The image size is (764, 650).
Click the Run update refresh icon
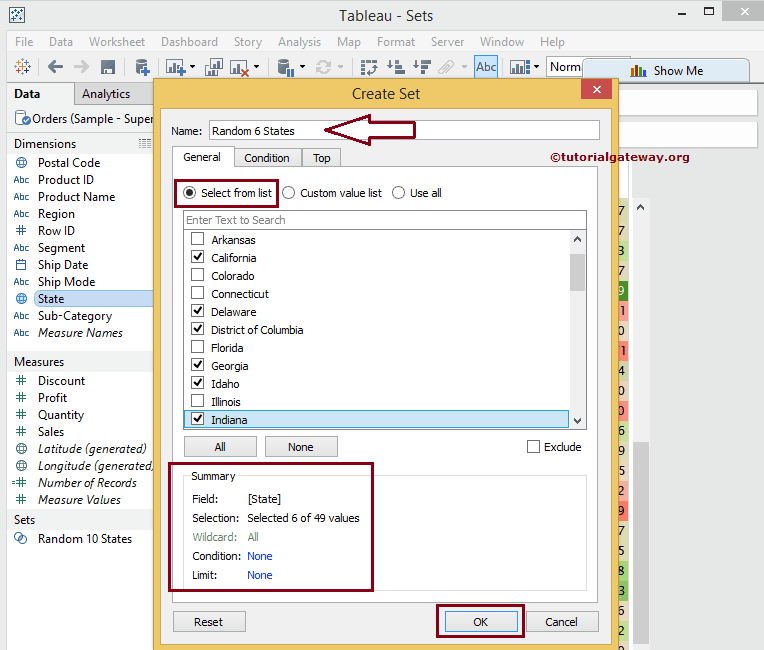pyautogui.click(x=323, y=67)
